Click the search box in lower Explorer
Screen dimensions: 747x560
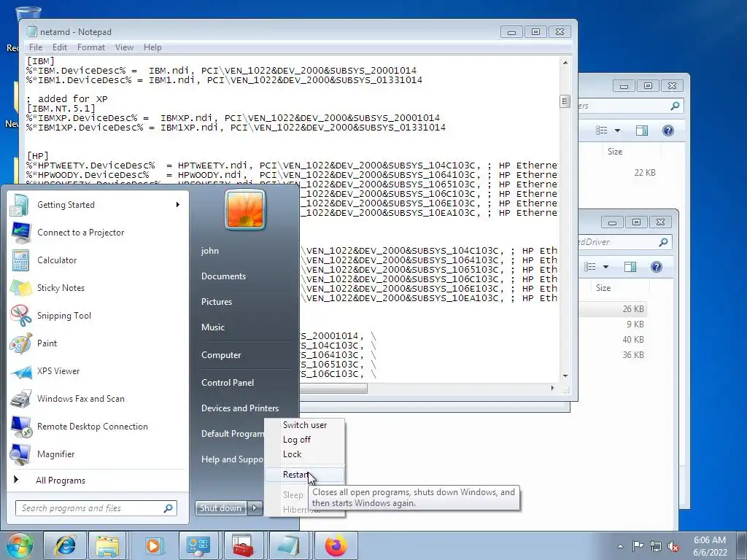pos(625,242)
